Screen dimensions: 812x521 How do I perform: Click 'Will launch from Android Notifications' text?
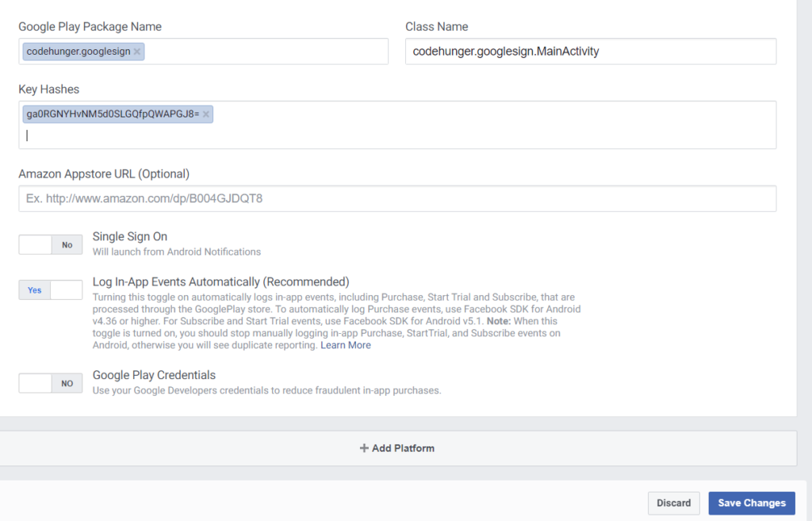point(177,252)
